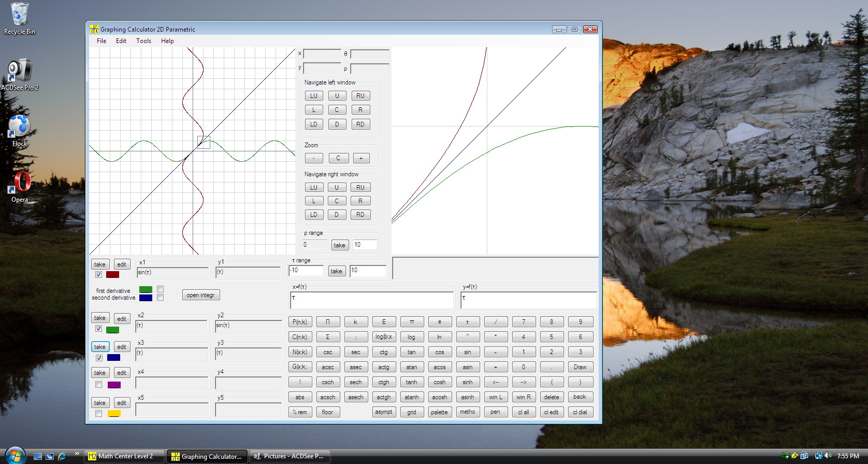The image size is (868, 464).
Task: Open the Windows Start orb
Action: (x=15, y=456)
